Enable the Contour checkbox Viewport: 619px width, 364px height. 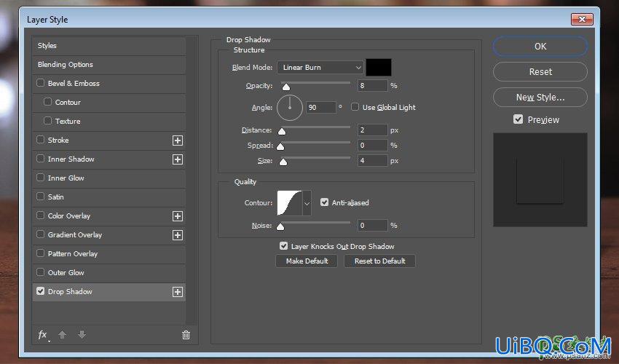[48, 102]
